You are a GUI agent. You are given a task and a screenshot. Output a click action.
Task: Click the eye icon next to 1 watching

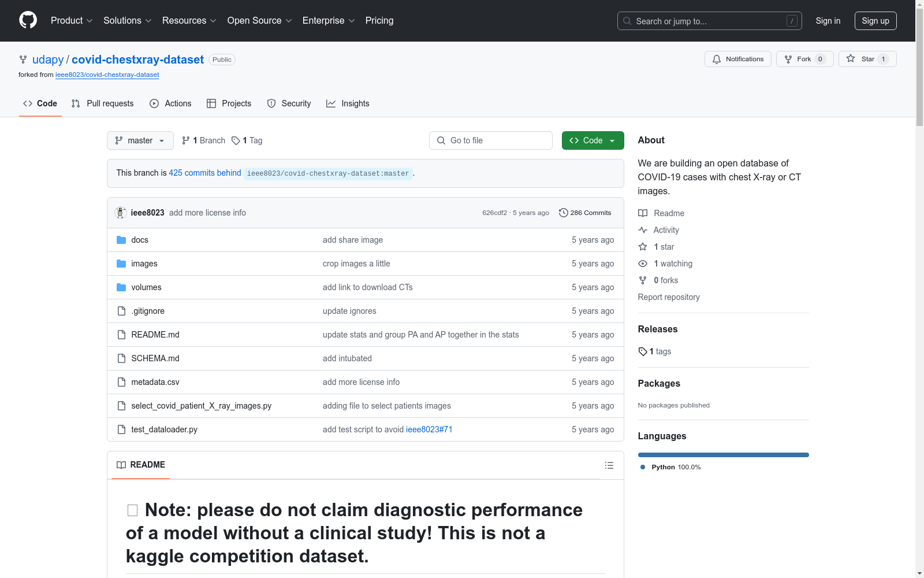click(x=643, y=264)
